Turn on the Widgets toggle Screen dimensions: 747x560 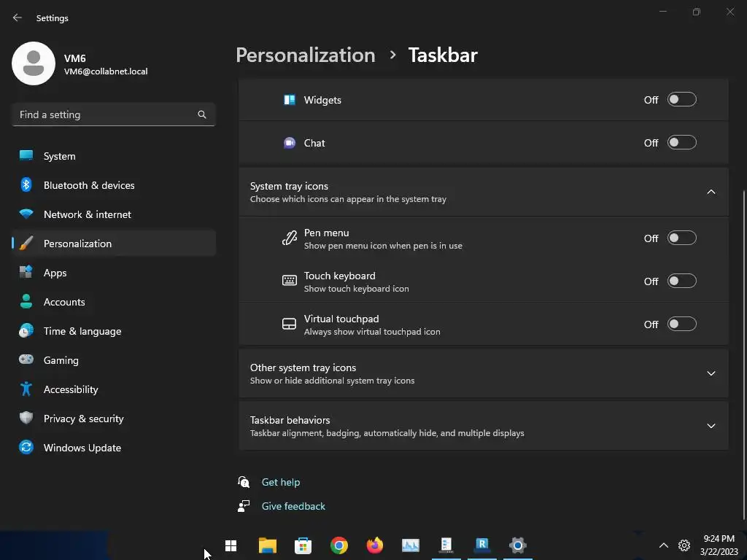click(x=682, y=99)
